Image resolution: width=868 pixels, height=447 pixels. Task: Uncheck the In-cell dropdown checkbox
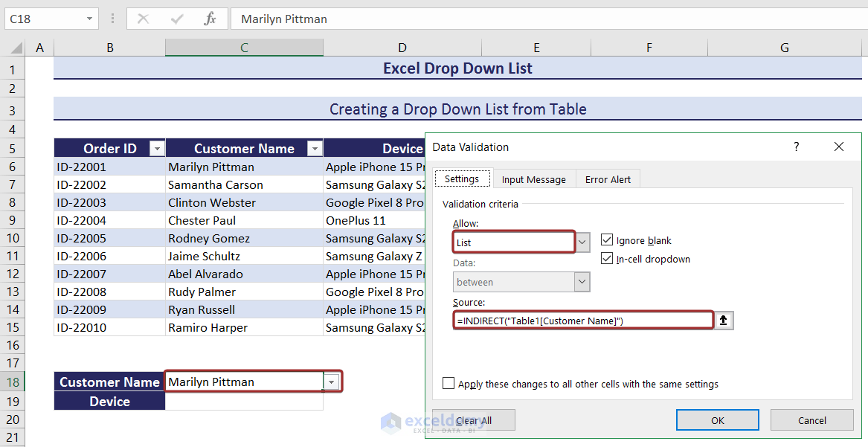pos(607,259)
